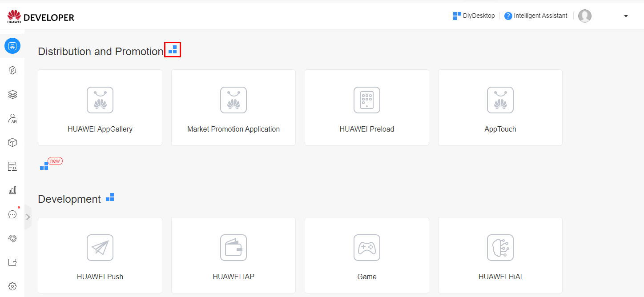This screenshot has width=644, height=297.
Task: Open the AppTouch card
Action: point(500,108)
